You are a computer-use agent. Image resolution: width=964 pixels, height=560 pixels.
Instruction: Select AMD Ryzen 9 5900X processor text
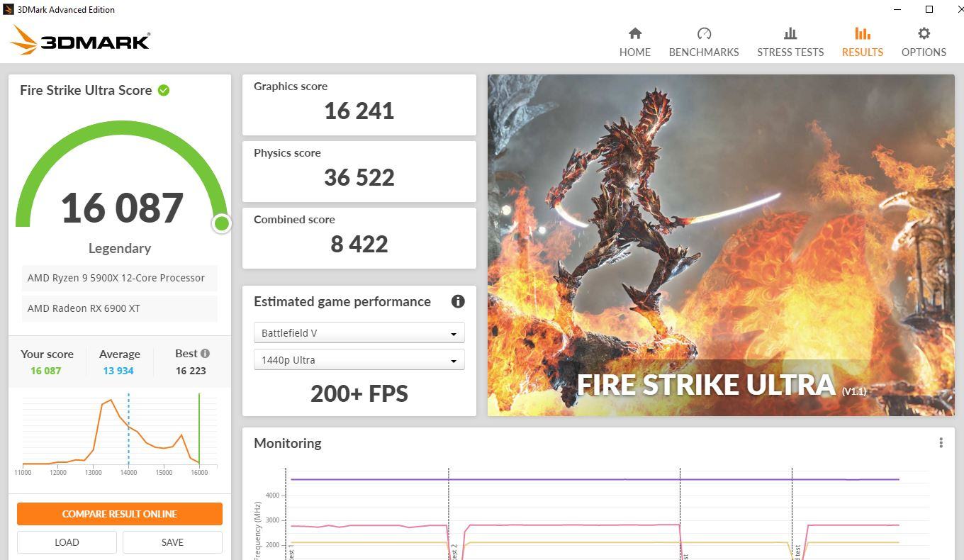116,278
